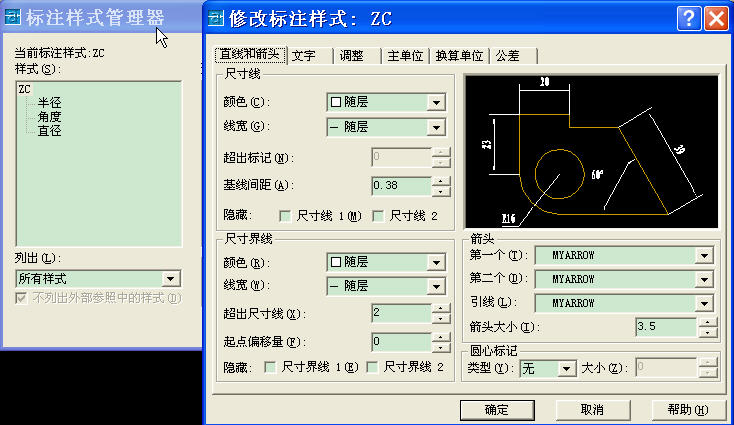734x425 pixels.
Task: Decrease 基线间距 with down spinner
Action: (440, 191)
